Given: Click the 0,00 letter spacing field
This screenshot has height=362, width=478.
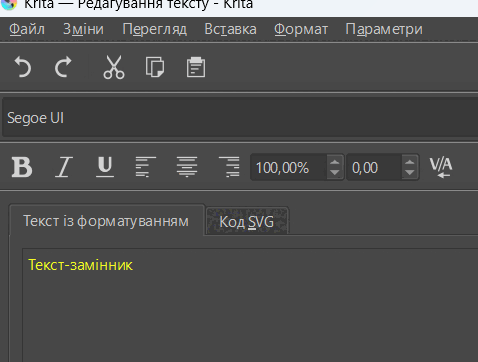Looking at the screenshot, I should 374,167.
